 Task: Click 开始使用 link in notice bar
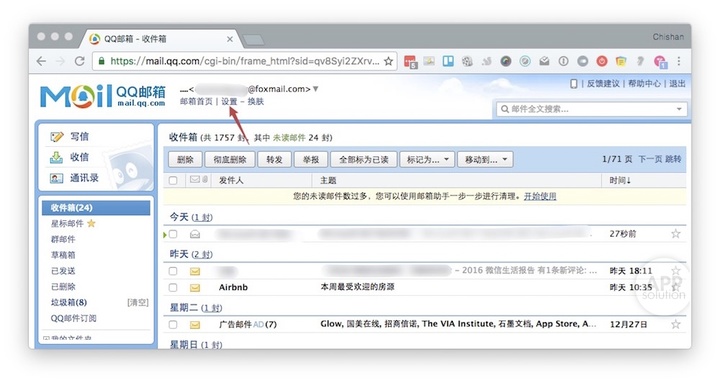[540, 196]
